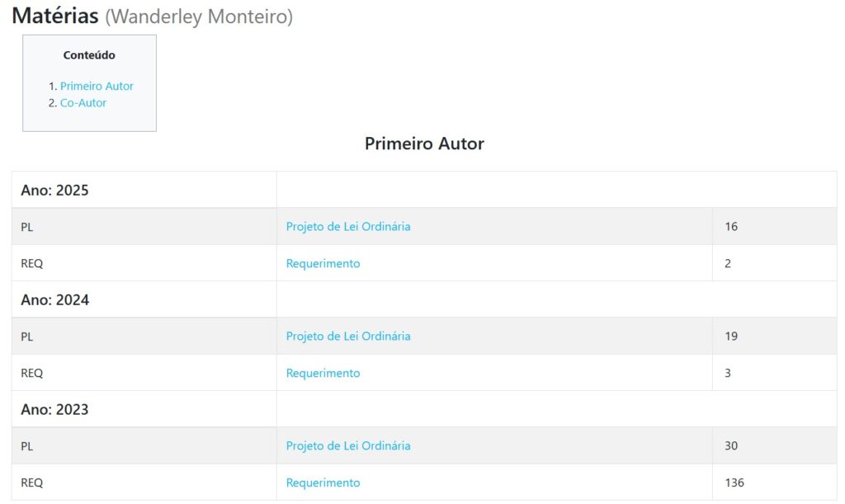This screenshot has height=504, width=845.
Task: Select the count 136 Requerimento cell
Action: [734, 483]
